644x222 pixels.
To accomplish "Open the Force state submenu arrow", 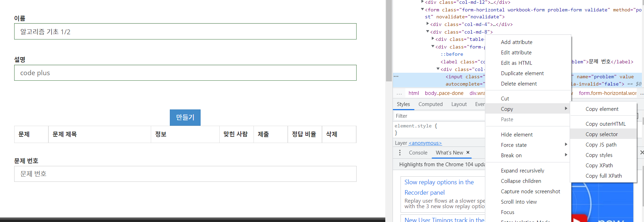I will pyautogui.click(x=566, y=145).
